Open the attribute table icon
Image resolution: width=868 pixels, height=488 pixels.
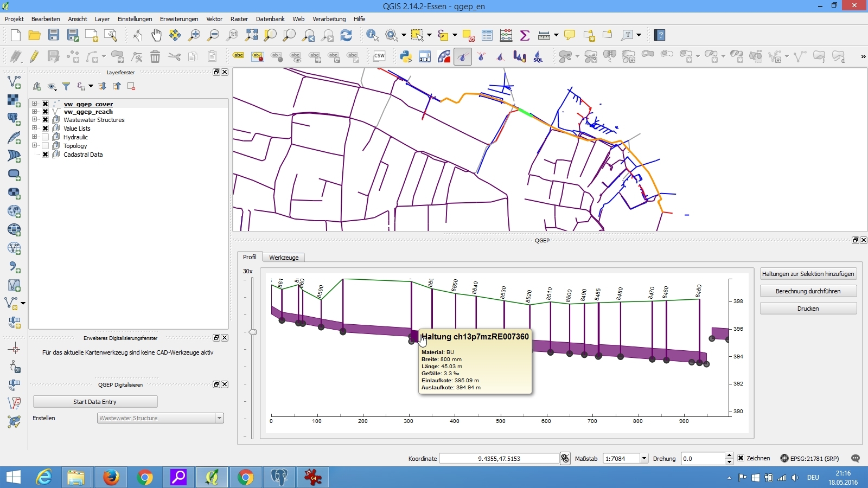[487, 35]
